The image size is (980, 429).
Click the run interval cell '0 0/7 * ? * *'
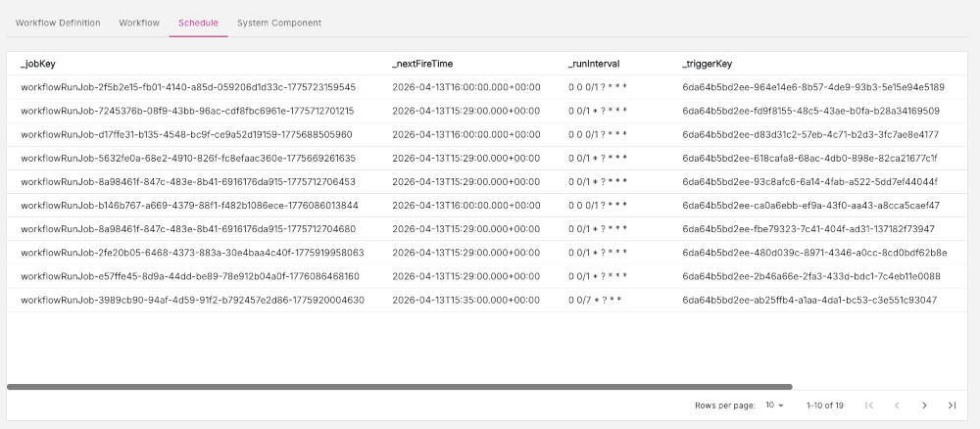coord(595,300)
